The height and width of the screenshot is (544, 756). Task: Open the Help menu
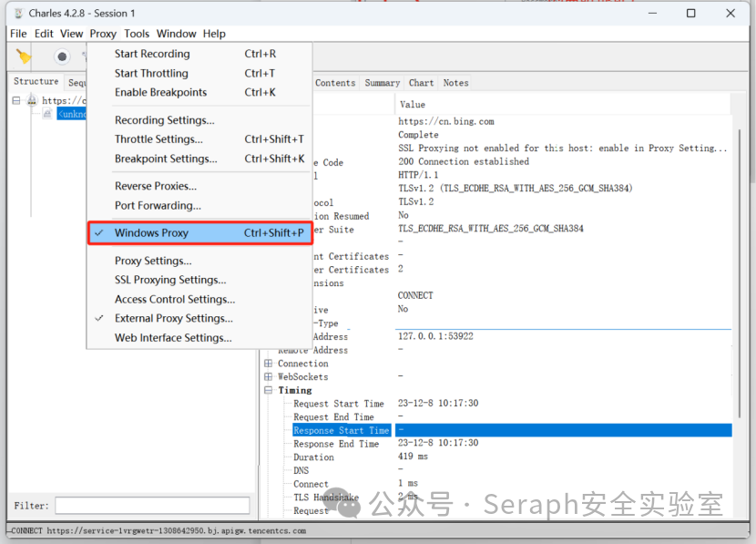coord(214,34)
